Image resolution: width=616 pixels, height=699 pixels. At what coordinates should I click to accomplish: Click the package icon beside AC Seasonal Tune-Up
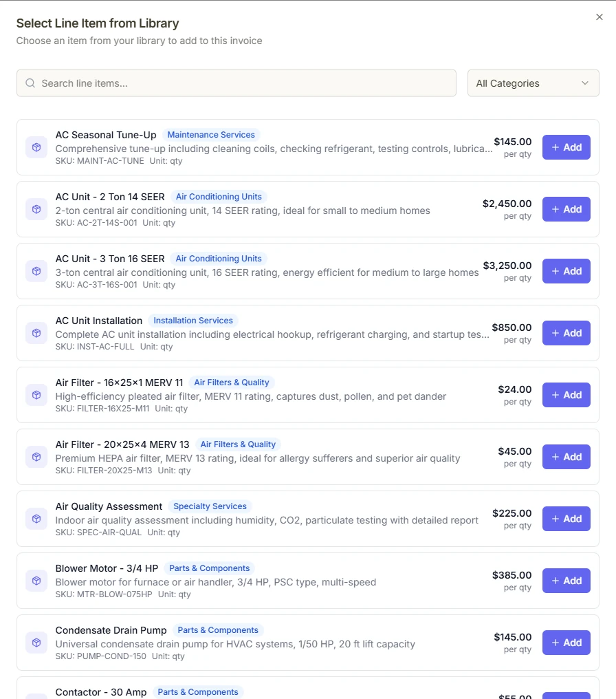(x=36, y=147)
